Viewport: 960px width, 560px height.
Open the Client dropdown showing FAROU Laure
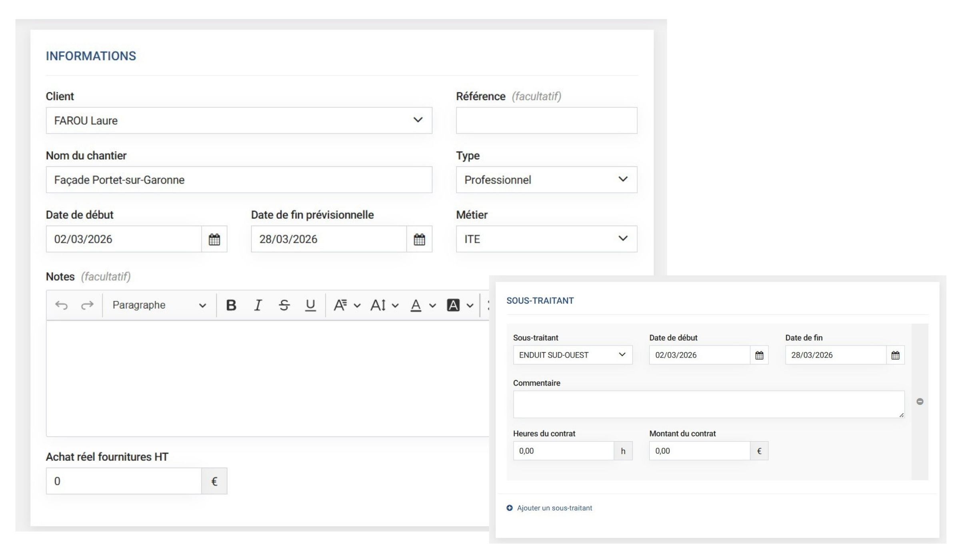[x=239, y=120]
